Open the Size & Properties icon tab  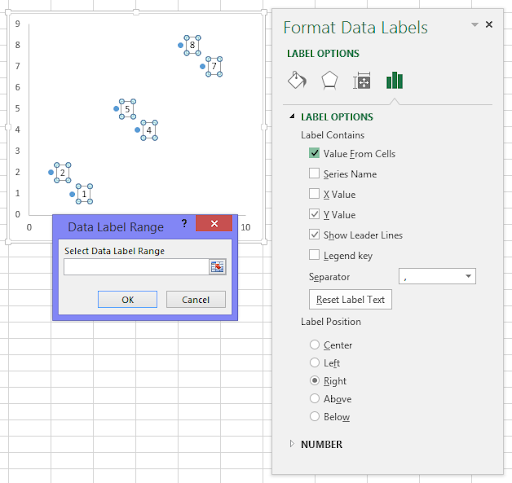362,80
